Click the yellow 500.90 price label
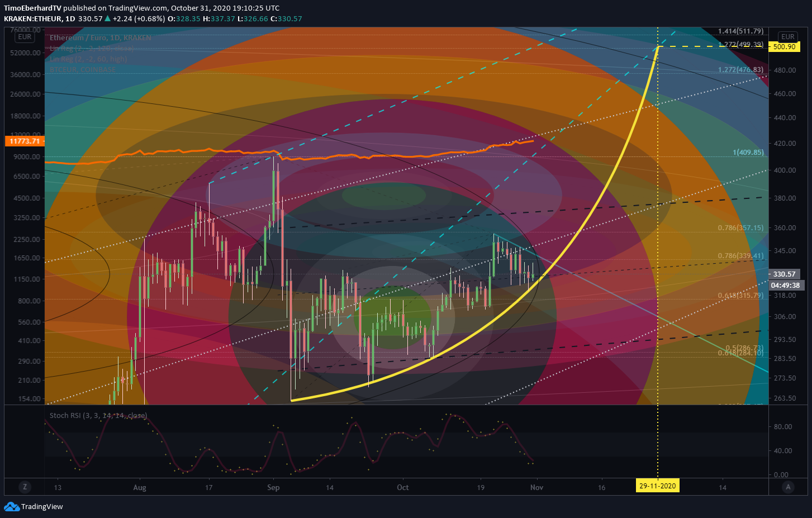The image size is (812, 518). coord(784,46)
